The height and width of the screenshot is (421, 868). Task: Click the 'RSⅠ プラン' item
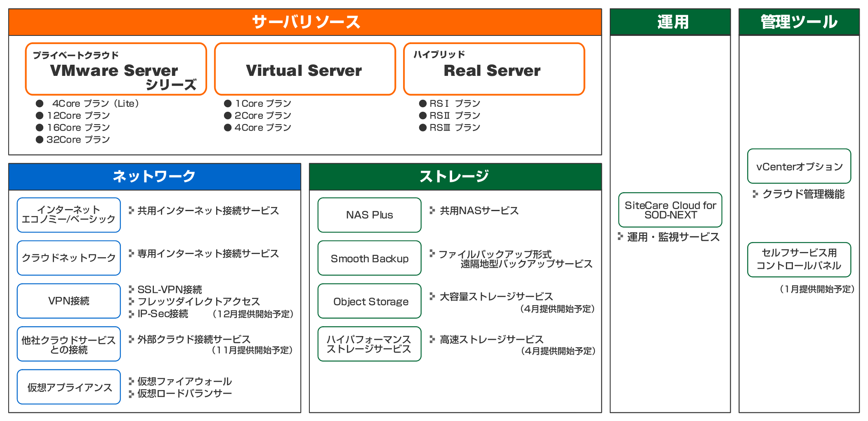click(x=455, y=103)
